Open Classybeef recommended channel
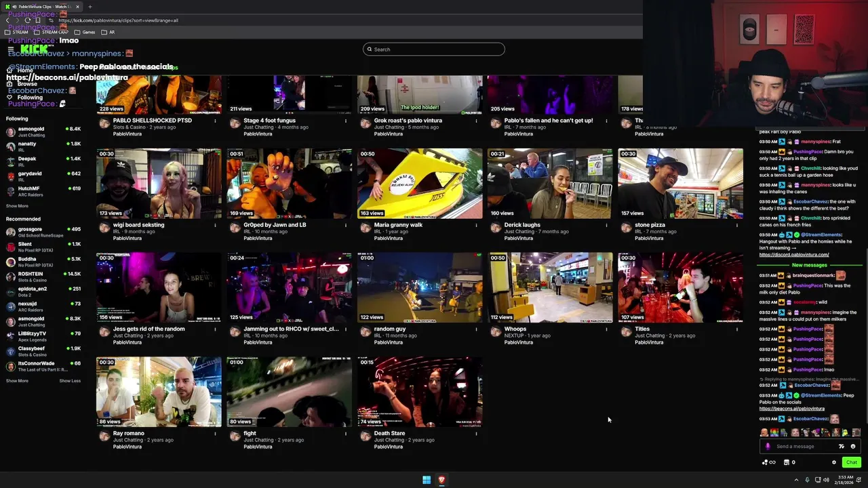868x488 pixels. point(43,351)
